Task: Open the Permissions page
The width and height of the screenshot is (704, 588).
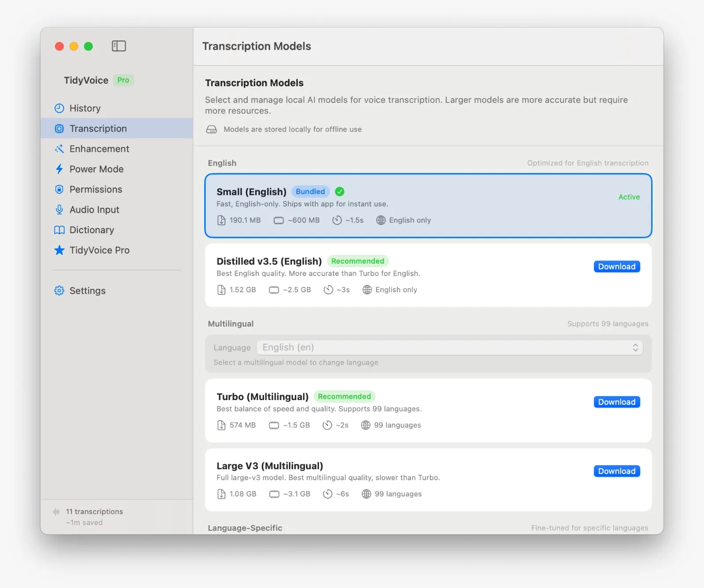Action: tap(117, 189)
